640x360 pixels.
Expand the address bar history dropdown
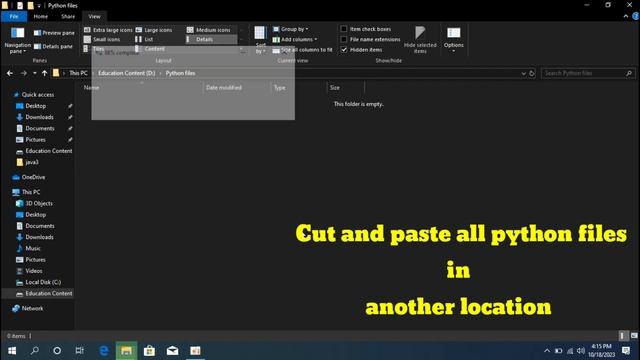(x=523, y=73)
